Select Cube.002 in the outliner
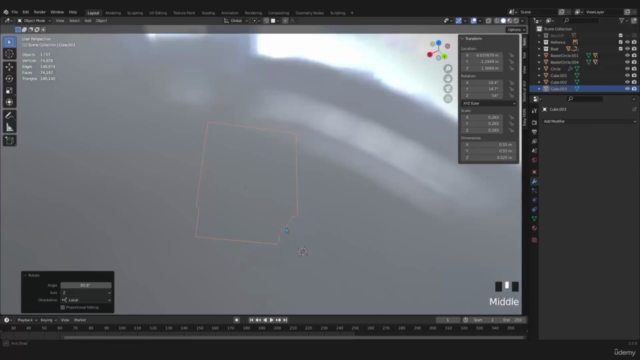This screenshot has height=360, width=640. (x=558, y=82)
